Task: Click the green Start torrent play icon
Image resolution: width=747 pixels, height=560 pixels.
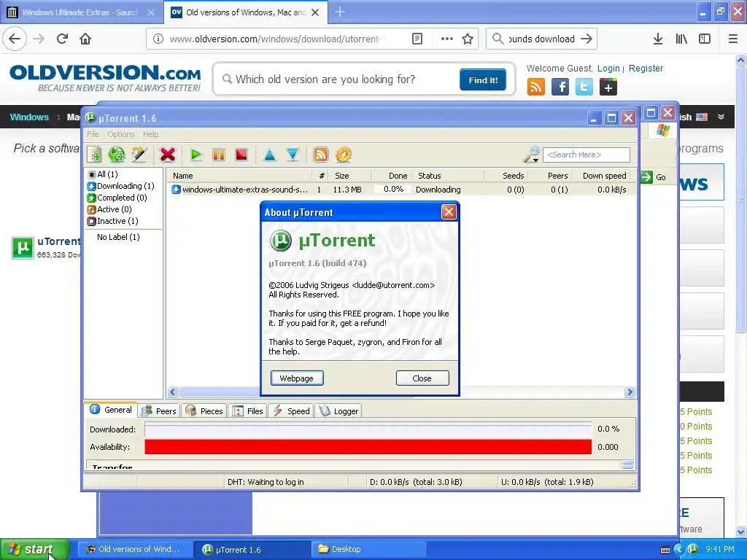Action: 196,155
